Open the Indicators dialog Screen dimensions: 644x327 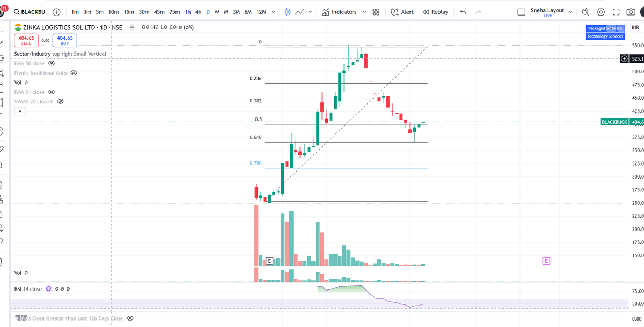pos(339,12)
